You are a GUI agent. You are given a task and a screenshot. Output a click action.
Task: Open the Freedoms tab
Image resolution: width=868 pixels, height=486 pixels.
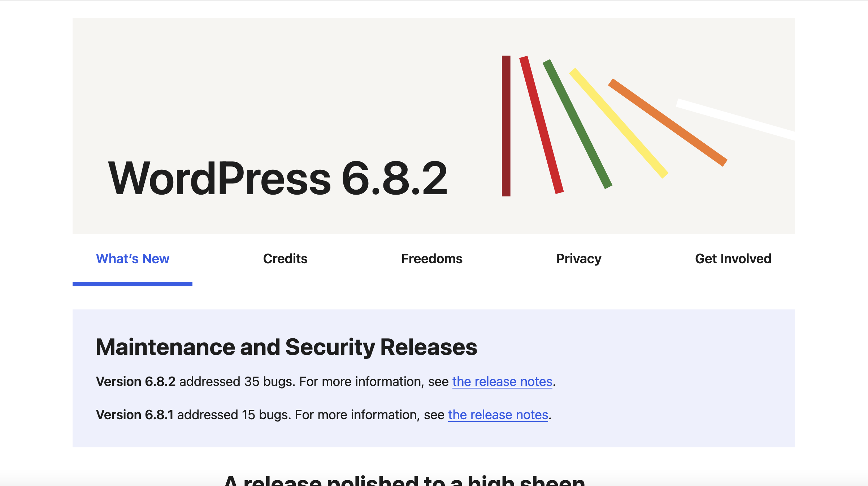(432, 259)
